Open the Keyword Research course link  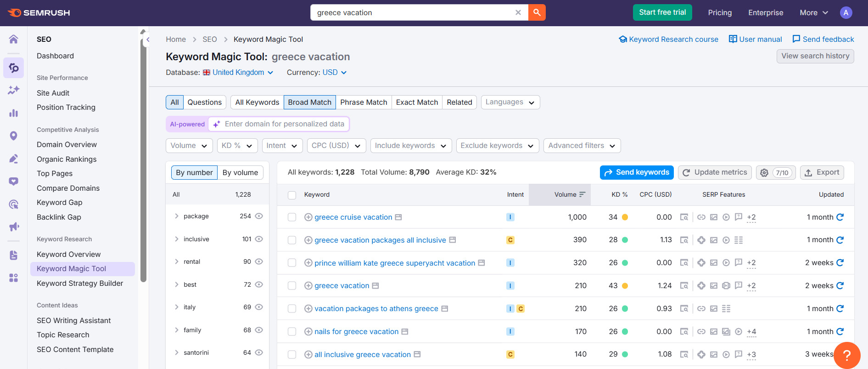point(669,40)
